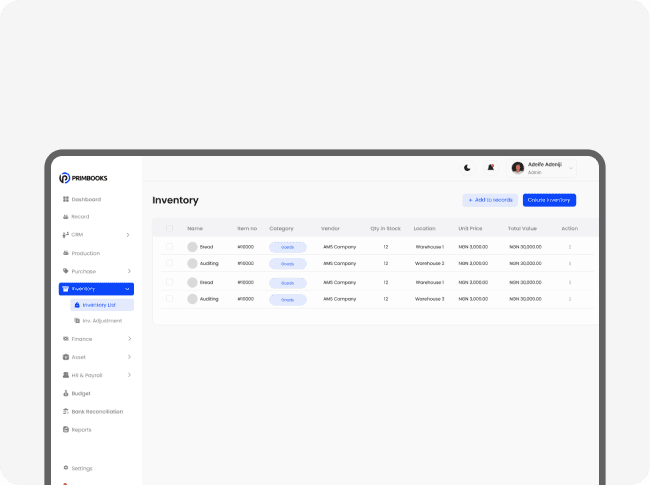
Task: Click the Add to records button
Action: pos(490,200)
